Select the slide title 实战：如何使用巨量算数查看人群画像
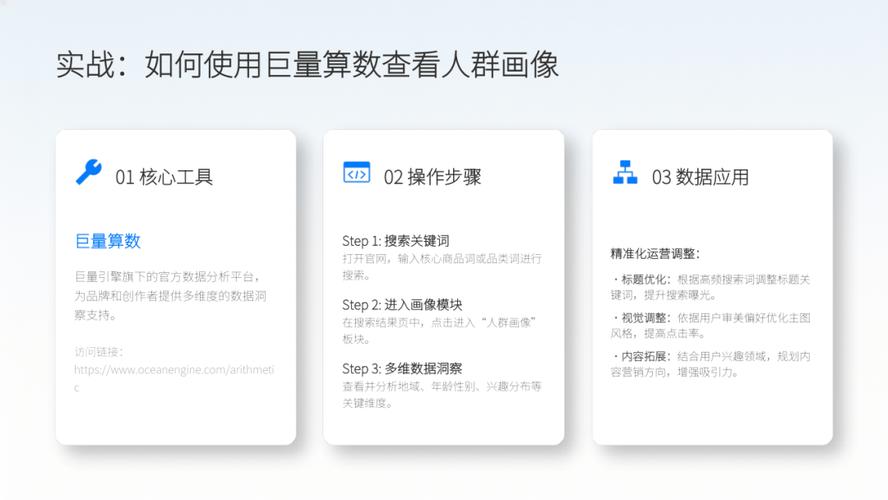This screenshot has height=500, width=888. click(x=308, y=64)
